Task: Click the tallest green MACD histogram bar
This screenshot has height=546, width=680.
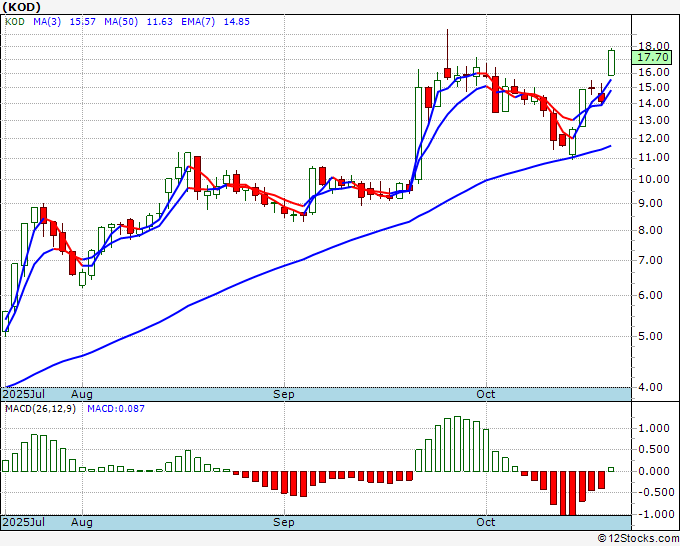Action: pyautogui.click(x=457, y=444)
